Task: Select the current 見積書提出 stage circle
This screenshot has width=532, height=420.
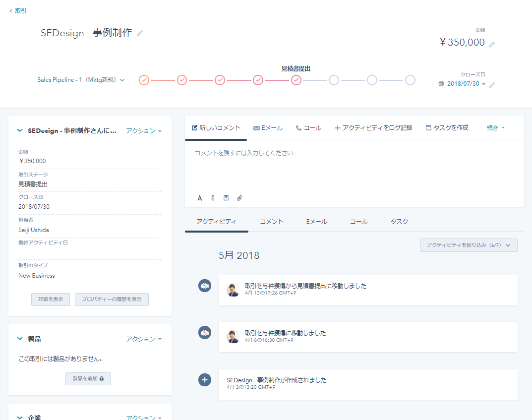Action: (296, 80)
